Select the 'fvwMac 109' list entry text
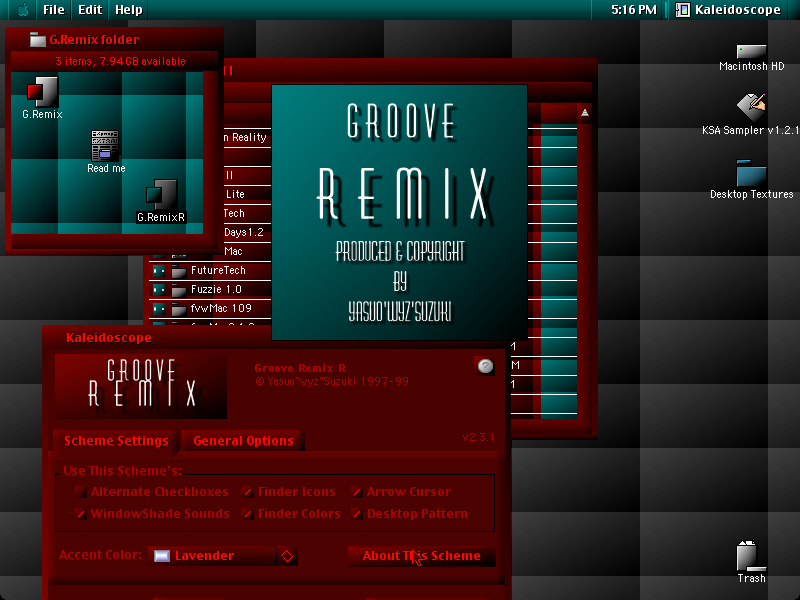800x600 pixels. tap(221, 308)
